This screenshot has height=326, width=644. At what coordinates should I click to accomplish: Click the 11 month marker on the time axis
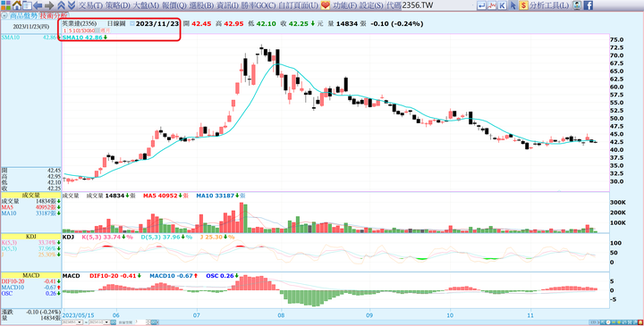[x=530, y=315]
